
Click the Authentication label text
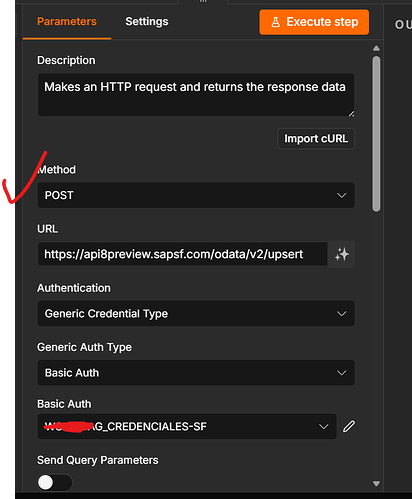coord(74,288)
